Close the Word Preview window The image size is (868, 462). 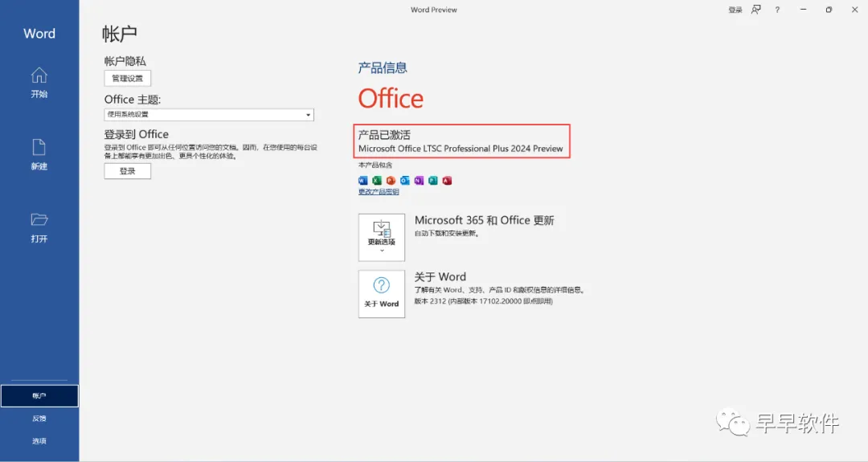coord(854,10)
